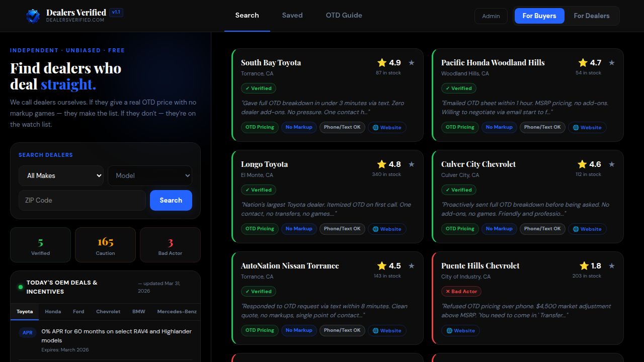This screenshot has height=362, width=644.
Task: Select the For Buyers toggle
Action: point(539,16)
